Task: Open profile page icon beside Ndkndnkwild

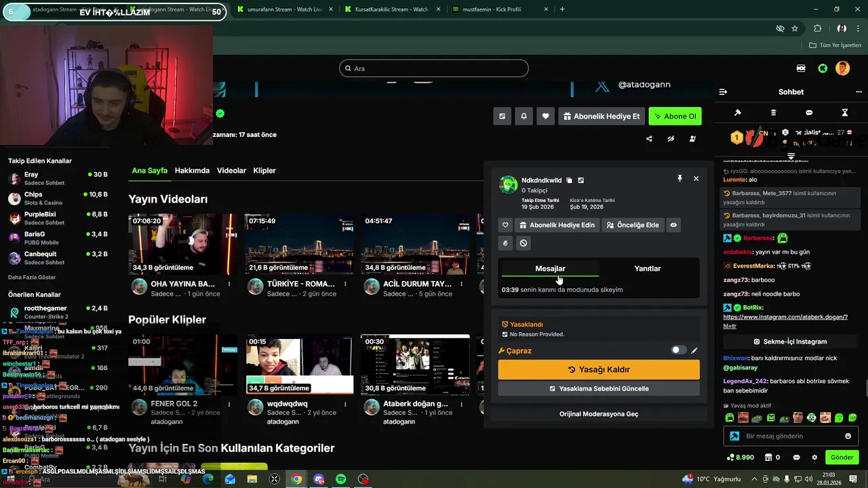Action: click(x=581, y=180)
